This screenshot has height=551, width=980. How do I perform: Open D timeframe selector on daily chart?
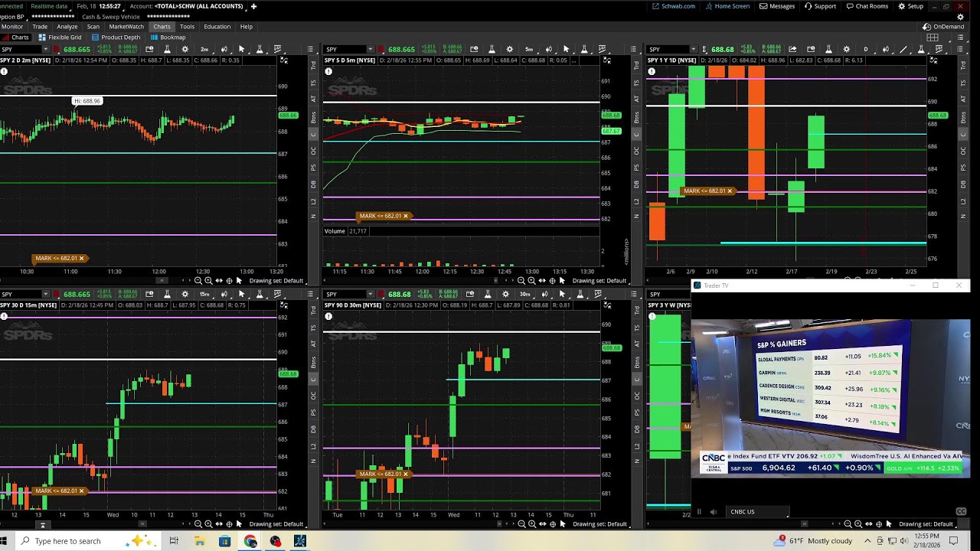[866, 49]
